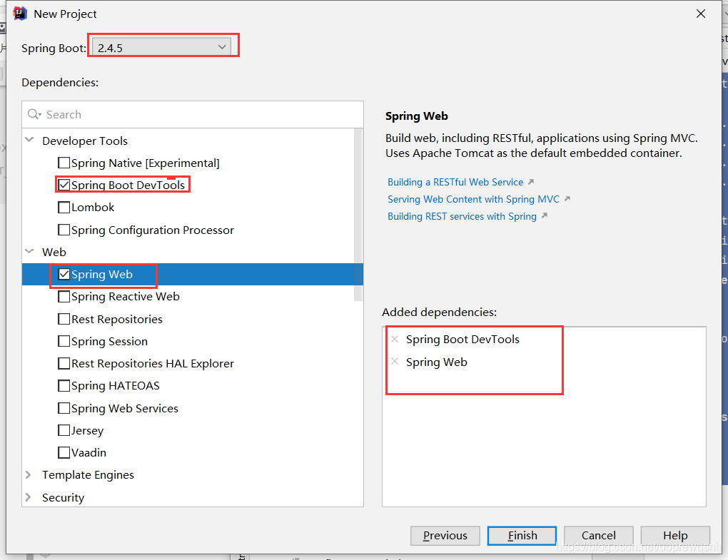Check Spring Configuration Processor
This screenshot has height=560, width=728.
(x=64, y=230)
